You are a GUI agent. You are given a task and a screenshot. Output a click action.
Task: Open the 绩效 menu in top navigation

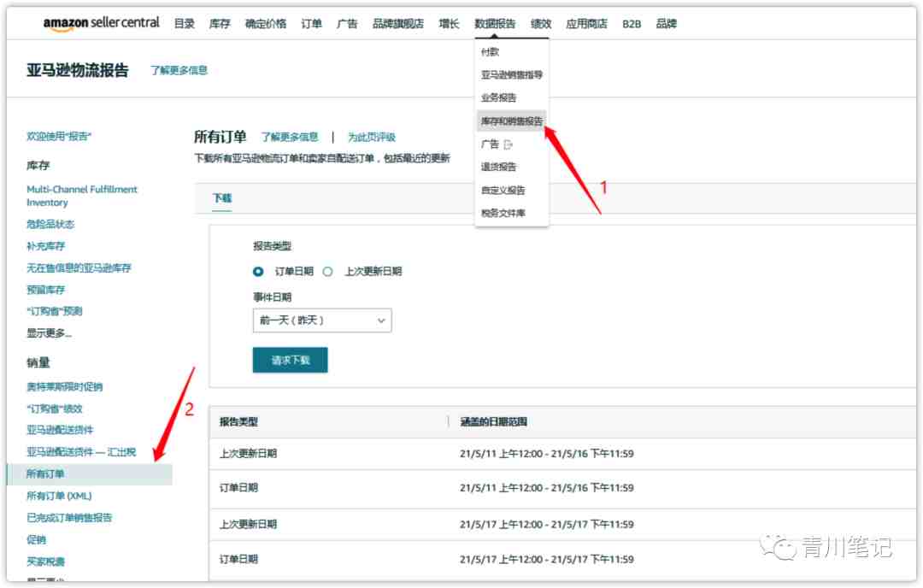(541, 24)
